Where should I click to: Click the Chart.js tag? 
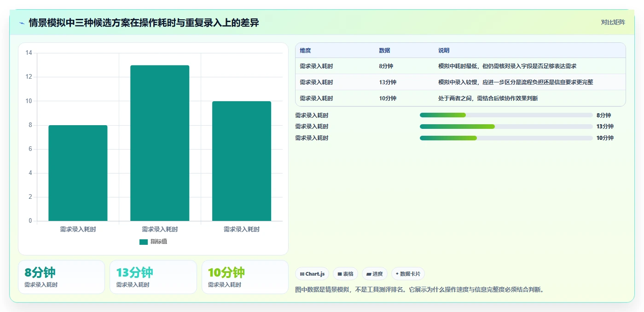tap(312, 274)
